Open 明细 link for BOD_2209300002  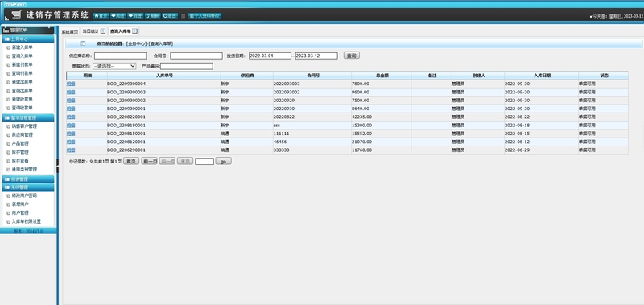[x=71, y=100]
